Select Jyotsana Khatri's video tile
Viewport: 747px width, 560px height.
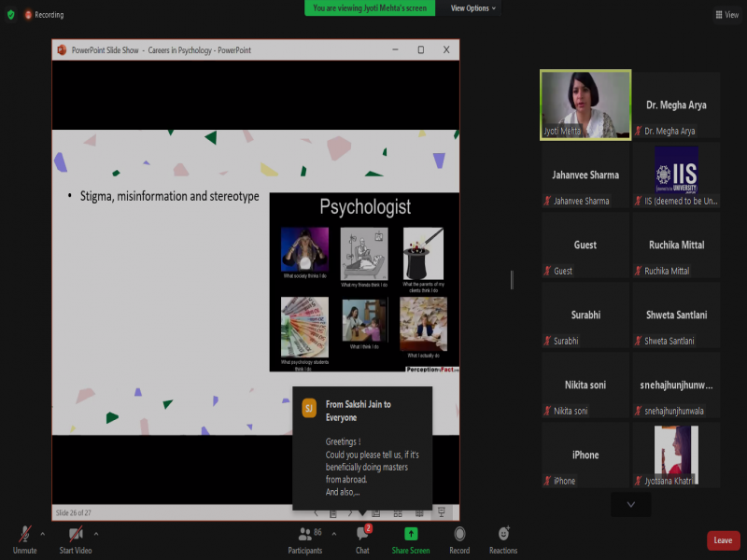coord(676,455)
